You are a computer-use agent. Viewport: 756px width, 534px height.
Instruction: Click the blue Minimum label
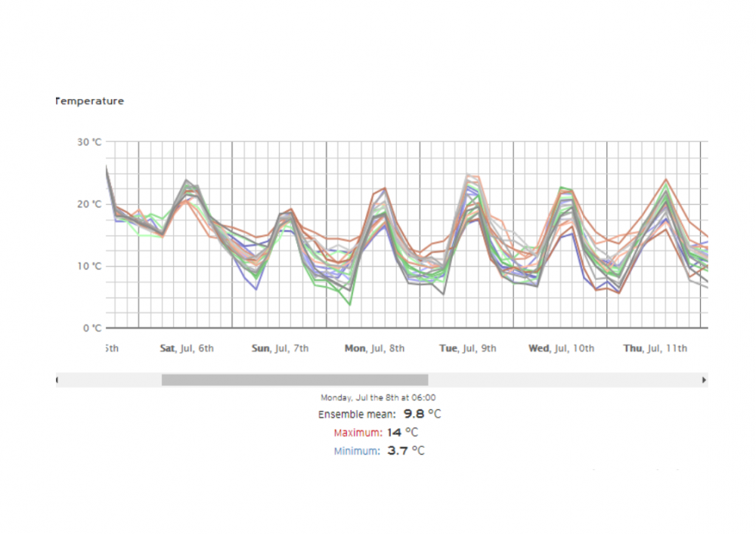(357, 451)
